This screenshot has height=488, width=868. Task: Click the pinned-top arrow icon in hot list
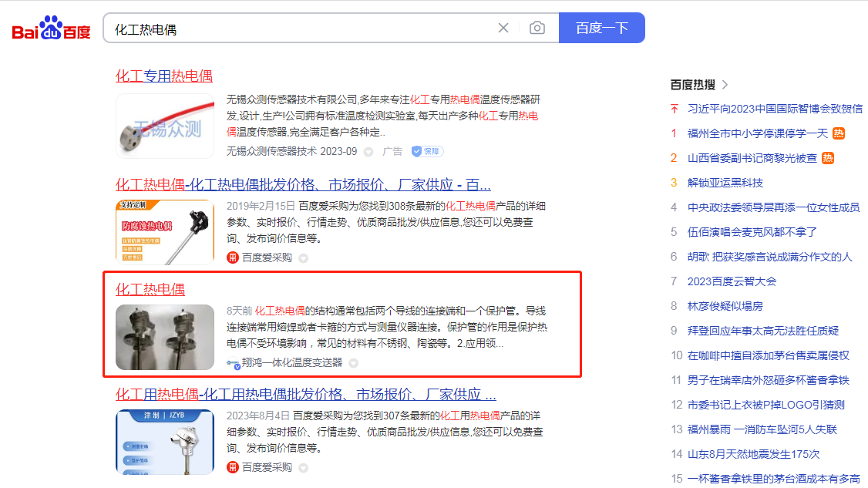click(x=675, y=109)
